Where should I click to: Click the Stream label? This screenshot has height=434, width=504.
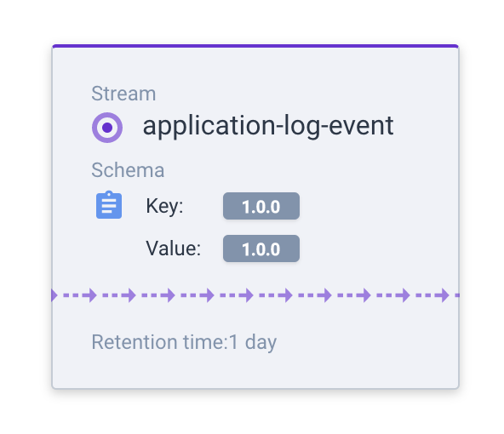point(123,94)
